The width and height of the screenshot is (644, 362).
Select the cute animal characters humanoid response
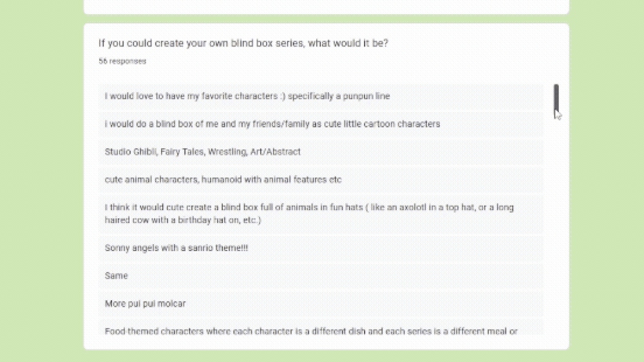click(223, 180)
